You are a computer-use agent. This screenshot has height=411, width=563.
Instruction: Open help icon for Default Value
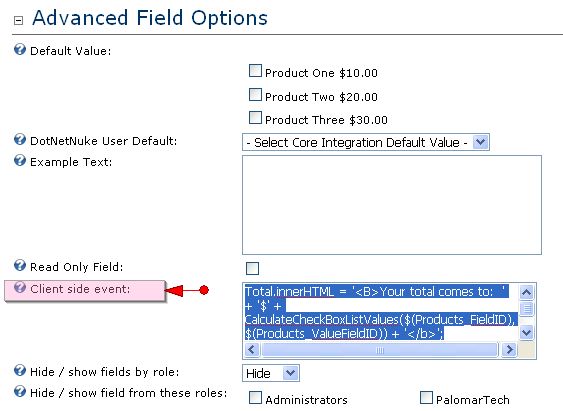click(x=20, y=49)
